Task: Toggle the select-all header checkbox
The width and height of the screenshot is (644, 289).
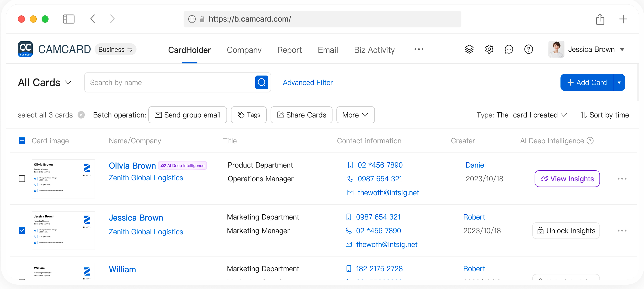Action: [x=22, y=141]
